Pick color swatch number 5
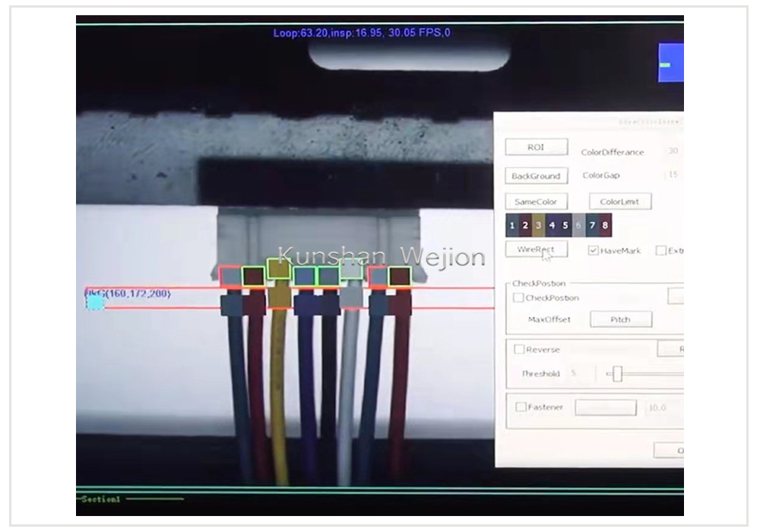The height and width of the screenshot is (532, 760). (565, 226)
